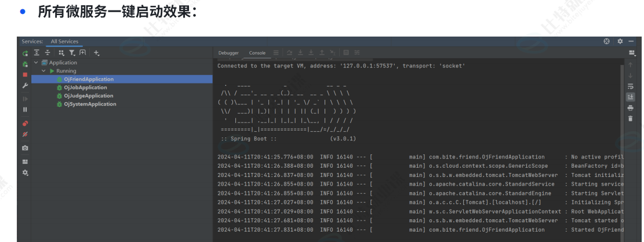Open View Breakpoints red circles icon

tap(25, 123)
